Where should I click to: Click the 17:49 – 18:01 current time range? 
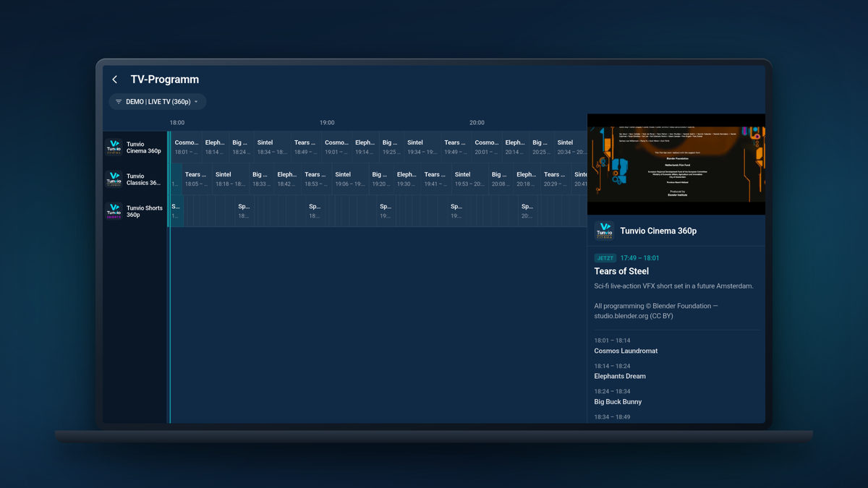pyautogui.click(x=639, y=258)
